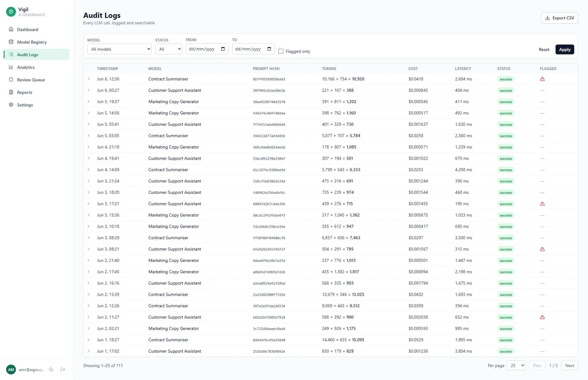The width and height of the screenshot is (588, 380).
Task: Click the Reports document icon
Action: pos(11,92)
